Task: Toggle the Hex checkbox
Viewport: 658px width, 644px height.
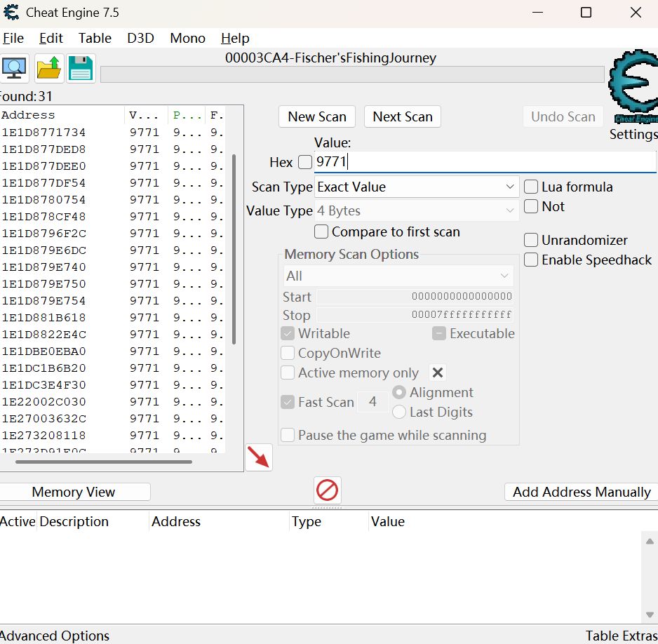Action: 305,162
